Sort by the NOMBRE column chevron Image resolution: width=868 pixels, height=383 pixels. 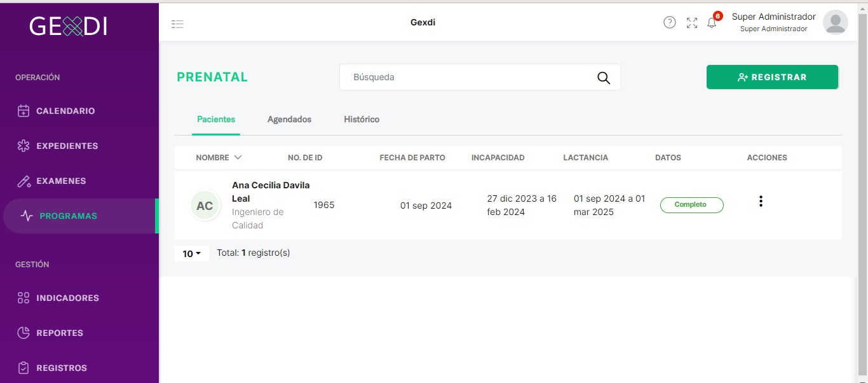(238, 157)
